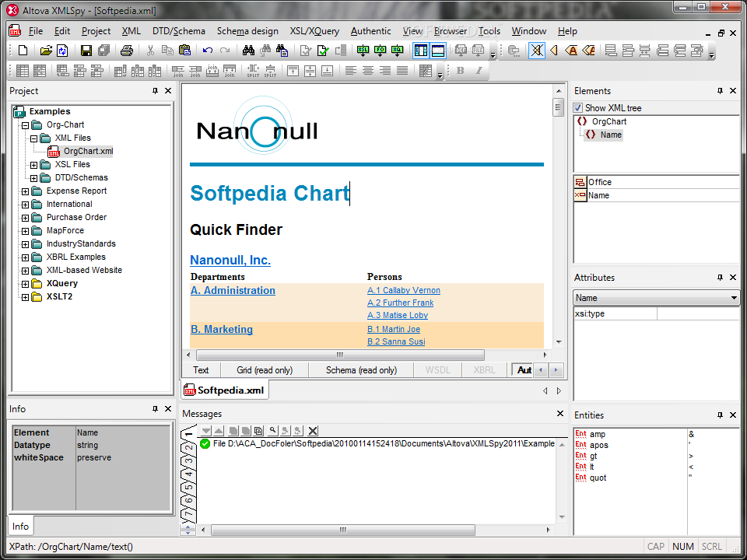747x560 pixels.
Task: Pin the Elements panel
Action: click(721, 90)
